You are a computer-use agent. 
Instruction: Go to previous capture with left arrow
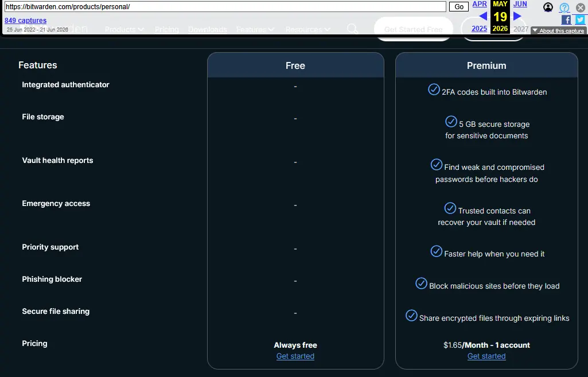pyautogui.click(x=483, y=16)
